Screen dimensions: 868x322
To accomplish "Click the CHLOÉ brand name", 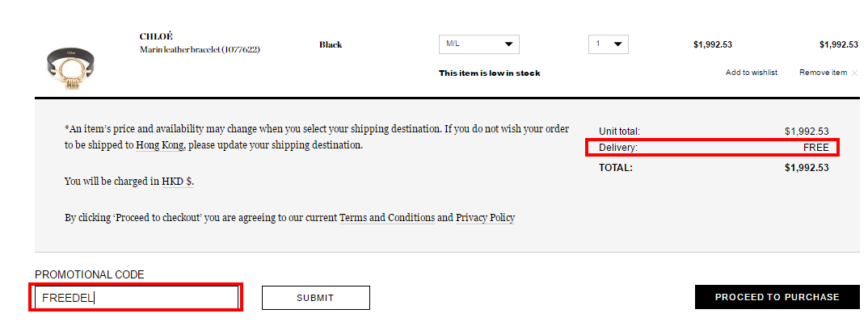I will tap(156, 36).
